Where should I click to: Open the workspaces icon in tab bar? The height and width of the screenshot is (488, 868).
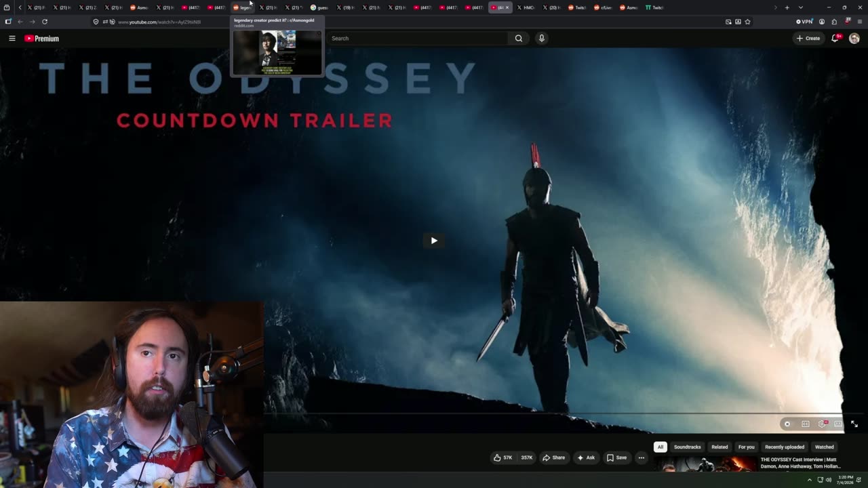[x=6, y=7]
